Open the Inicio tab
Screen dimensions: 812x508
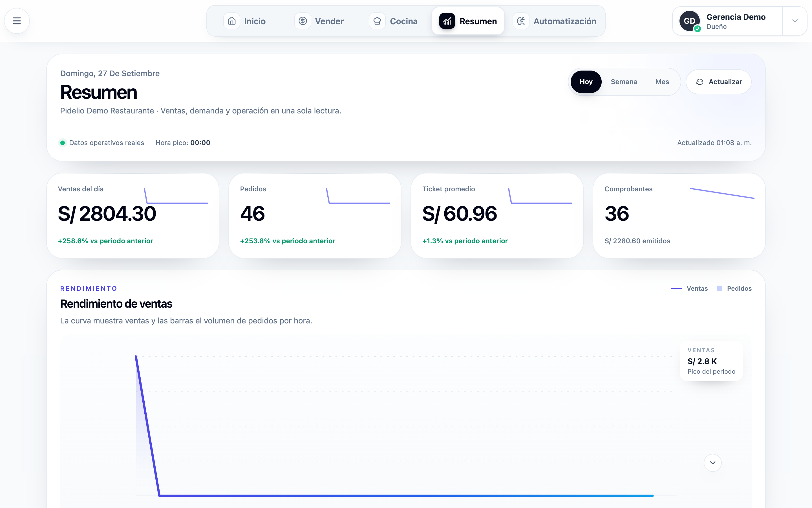pos(245,21)
